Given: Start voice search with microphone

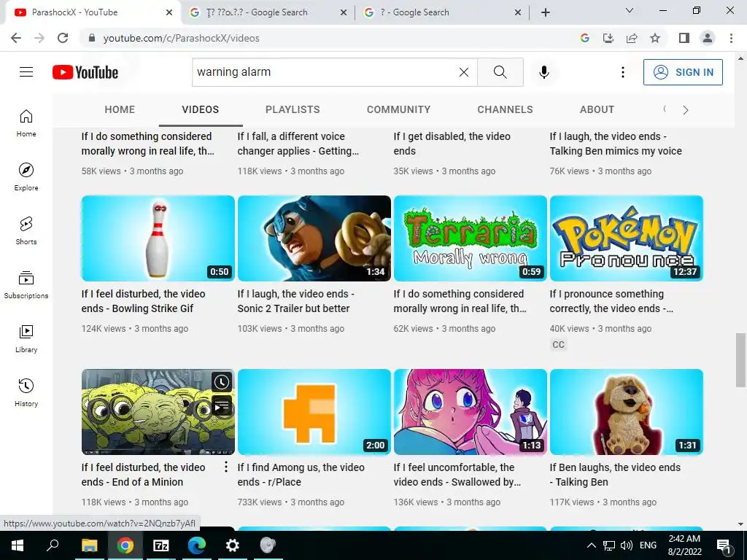Looking at the screenshot, I should click(543, 72).
